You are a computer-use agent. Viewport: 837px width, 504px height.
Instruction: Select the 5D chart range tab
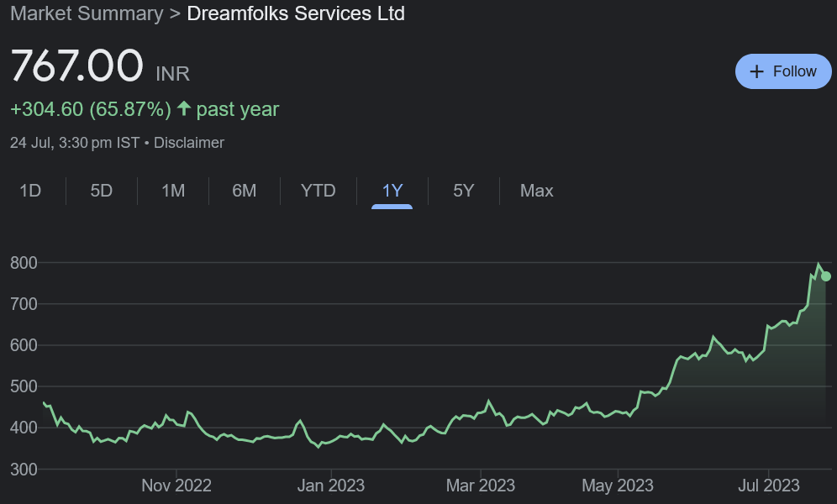(102, 191)
